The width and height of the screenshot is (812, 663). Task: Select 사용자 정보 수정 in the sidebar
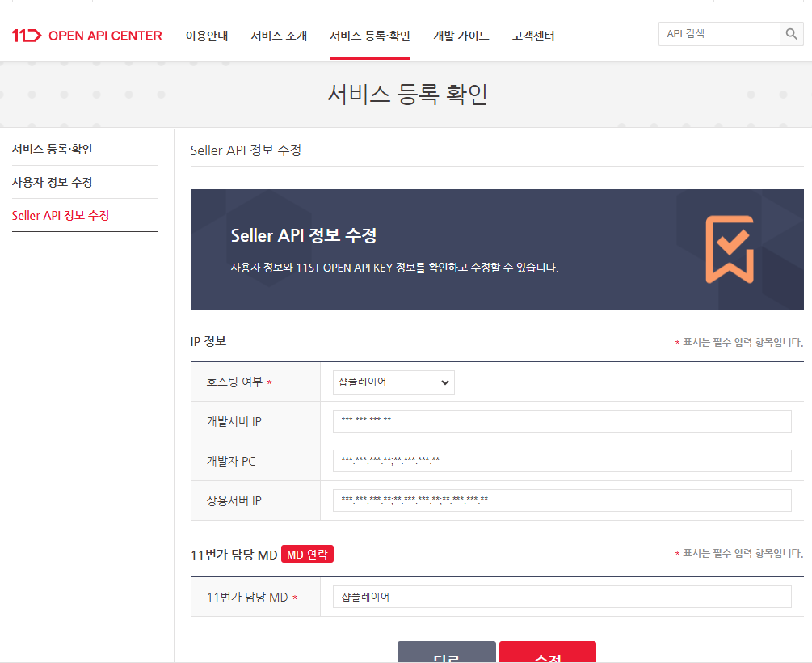52,183
